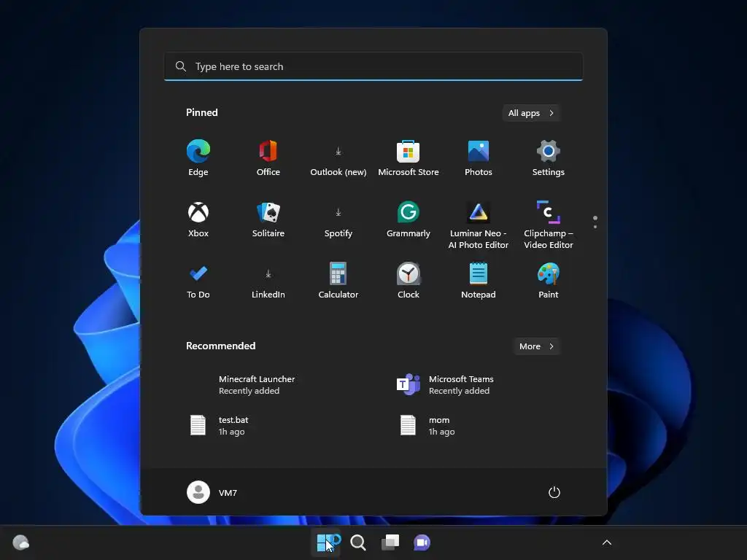Open taskbar Search magnifier
The height and width of the screenshot is (560, 747).
point(357,542)
